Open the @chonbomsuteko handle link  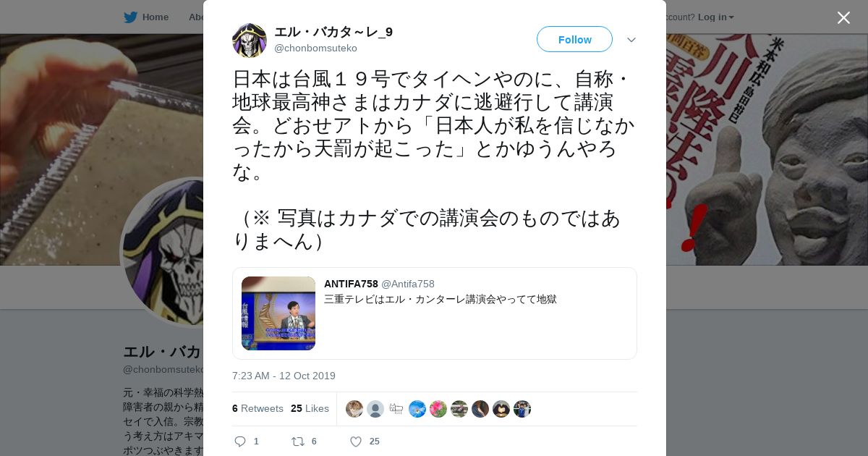(315, 48)
